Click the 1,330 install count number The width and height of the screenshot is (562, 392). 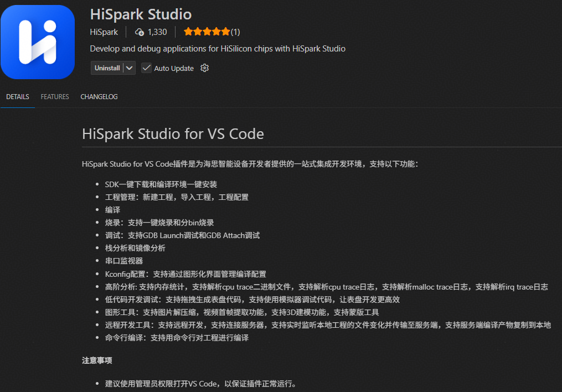tap(157, 32)
